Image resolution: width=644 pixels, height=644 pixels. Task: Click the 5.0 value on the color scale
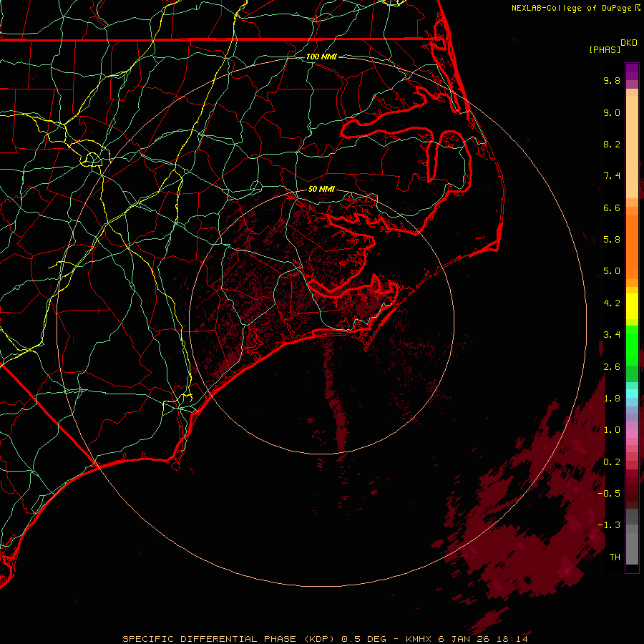[x=612, y=271]
